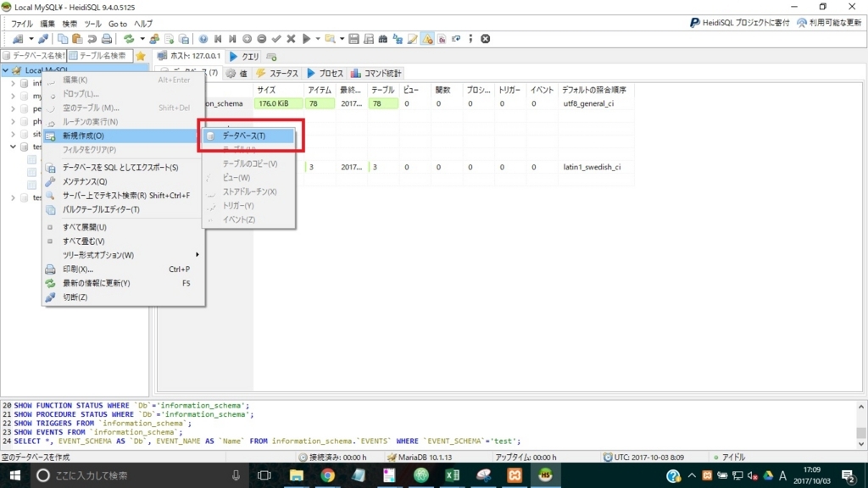
Task: Click the run query play toolbar icon
Action: (306, 39)
